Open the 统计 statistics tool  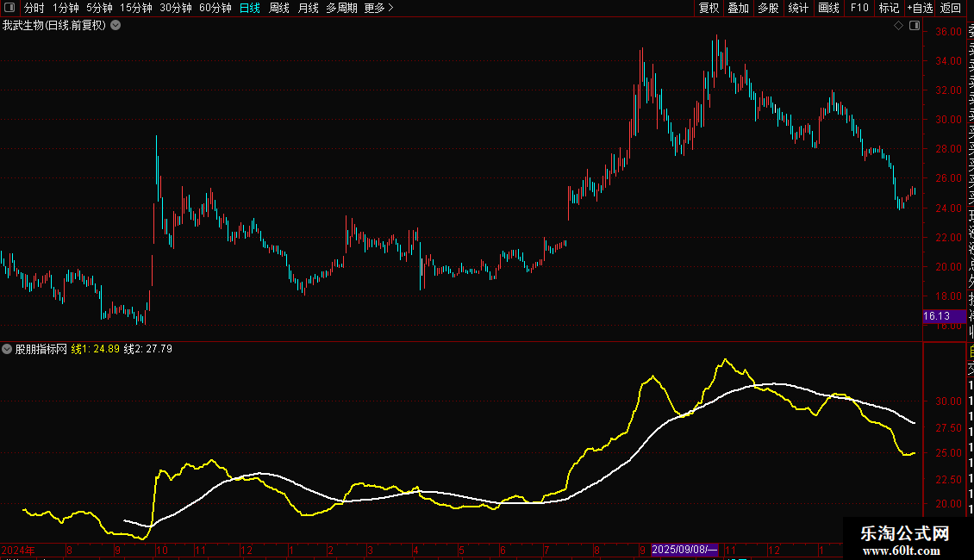798,8
